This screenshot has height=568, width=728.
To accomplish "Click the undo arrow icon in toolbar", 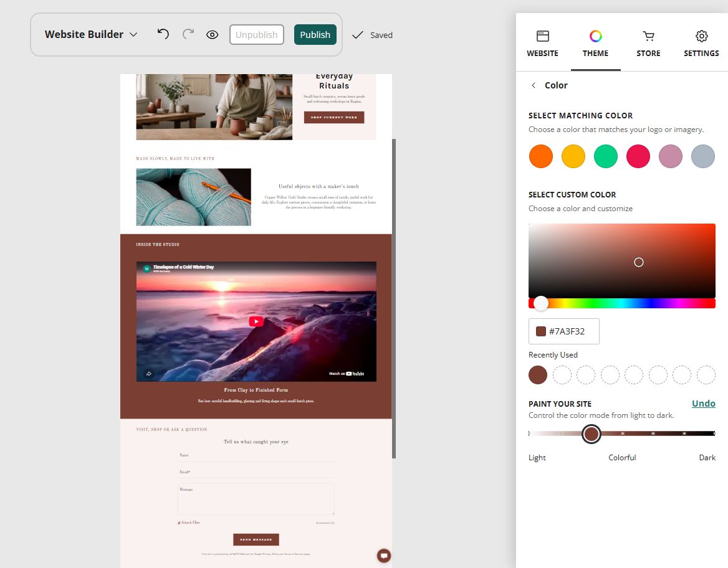I will [x=163, y=34].
